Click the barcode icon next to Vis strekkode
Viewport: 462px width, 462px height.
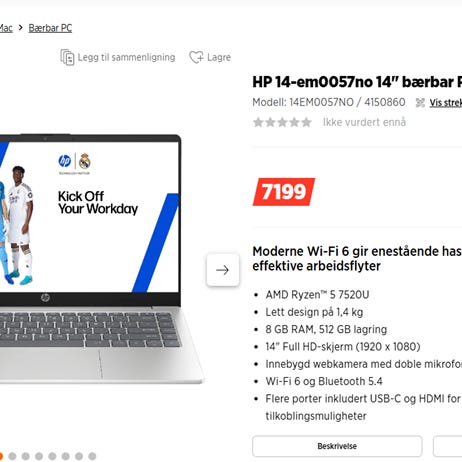tap(420, 103)
